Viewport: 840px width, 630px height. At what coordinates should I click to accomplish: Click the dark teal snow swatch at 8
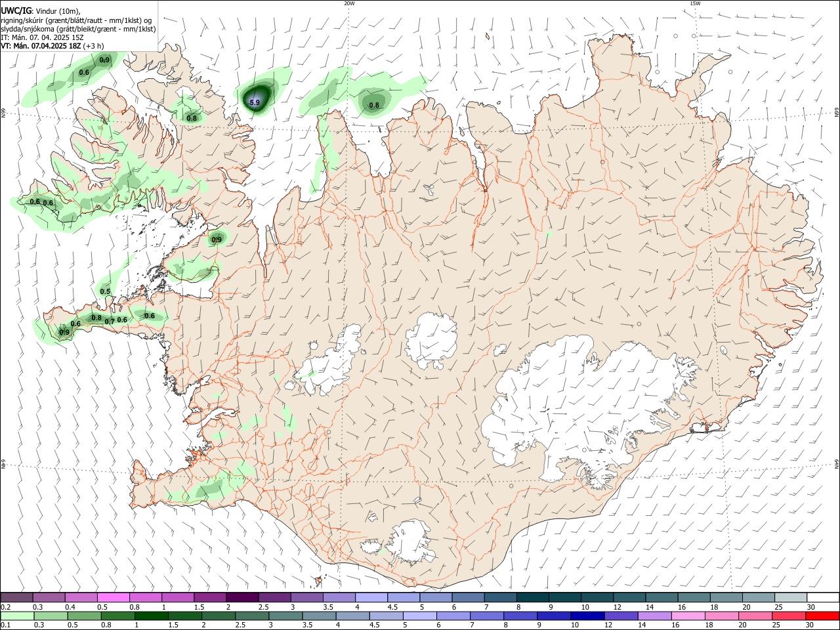point(532,598)
